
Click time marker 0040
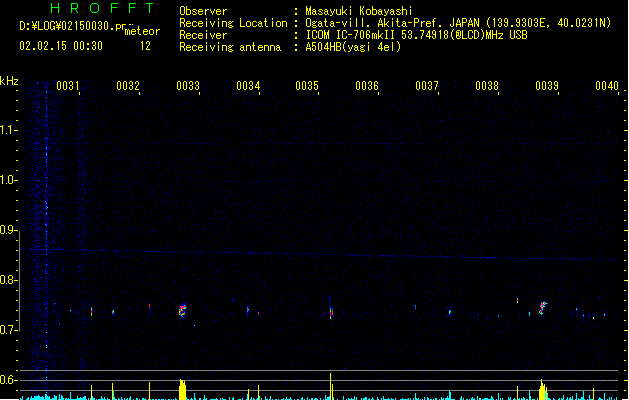607,86
